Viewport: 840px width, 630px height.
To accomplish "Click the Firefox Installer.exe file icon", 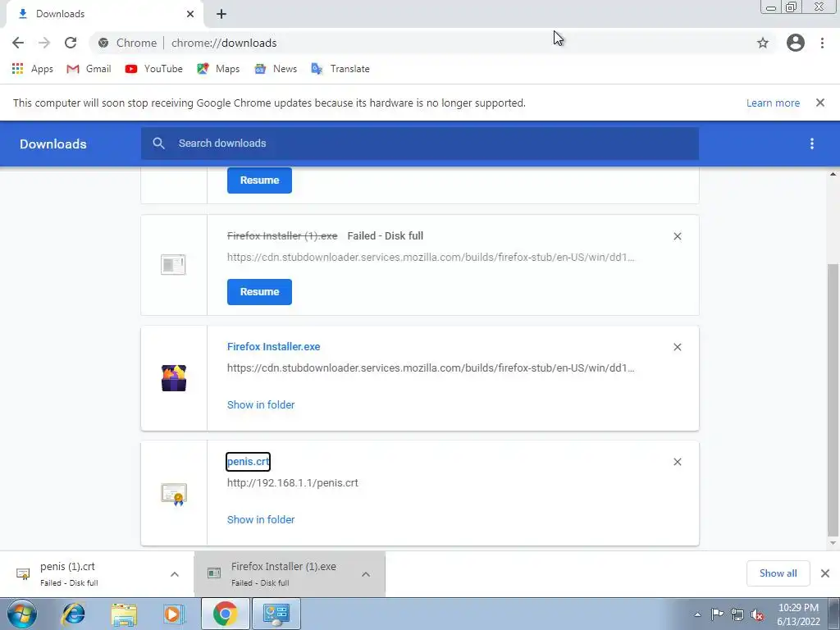I will (174, 378).
